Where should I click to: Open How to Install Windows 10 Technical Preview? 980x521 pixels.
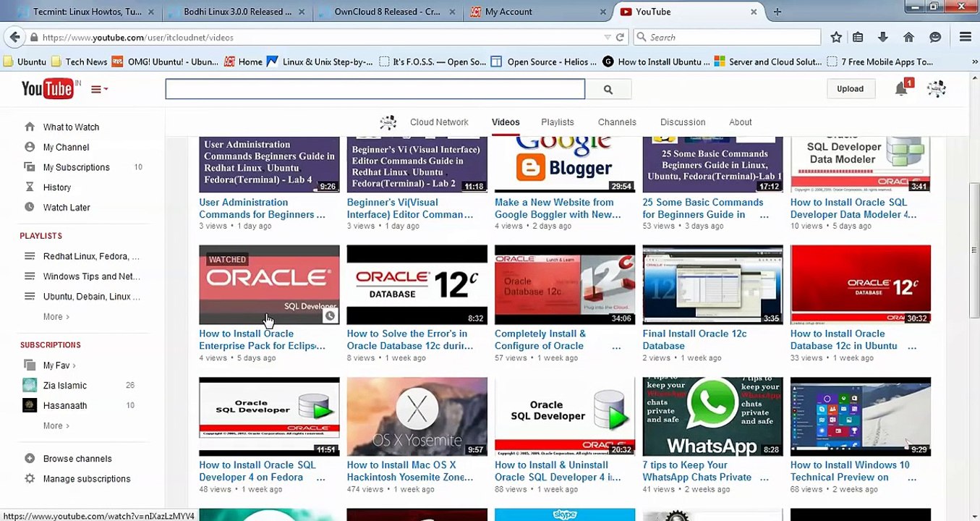click(849, 471)
